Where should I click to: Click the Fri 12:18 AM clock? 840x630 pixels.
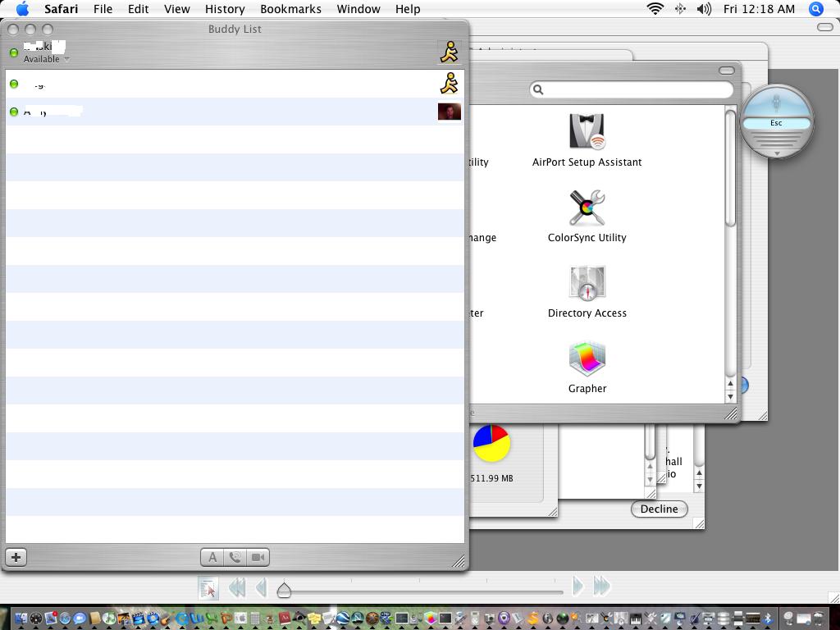(759, 9)
